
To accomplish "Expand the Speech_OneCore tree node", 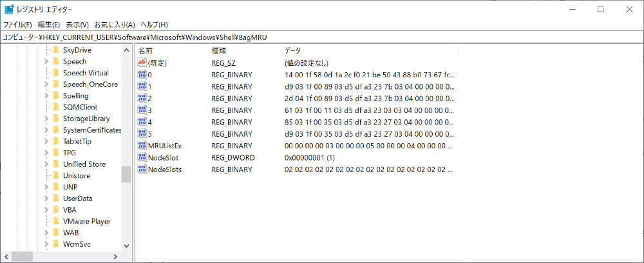I will point(46,84).
